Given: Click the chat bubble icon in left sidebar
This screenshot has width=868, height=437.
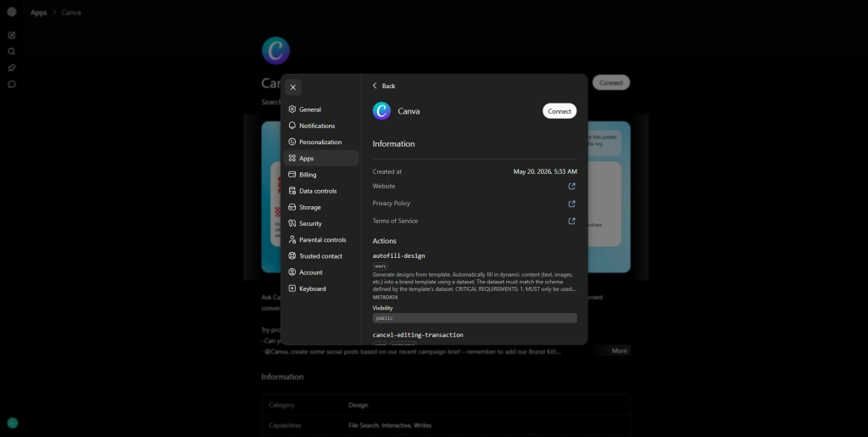Looking at the screenshot, I should tap(12, 84).
